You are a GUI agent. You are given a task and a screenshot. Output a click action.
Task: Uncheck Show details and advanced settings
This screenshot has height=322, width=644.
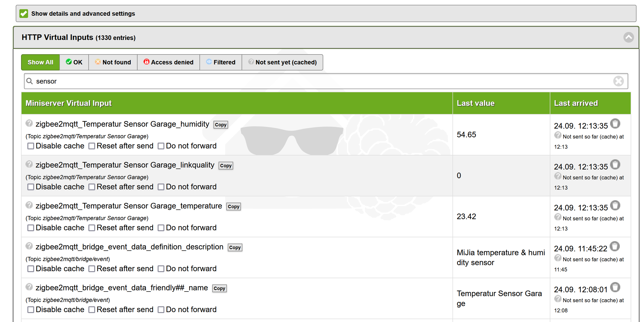24,14
